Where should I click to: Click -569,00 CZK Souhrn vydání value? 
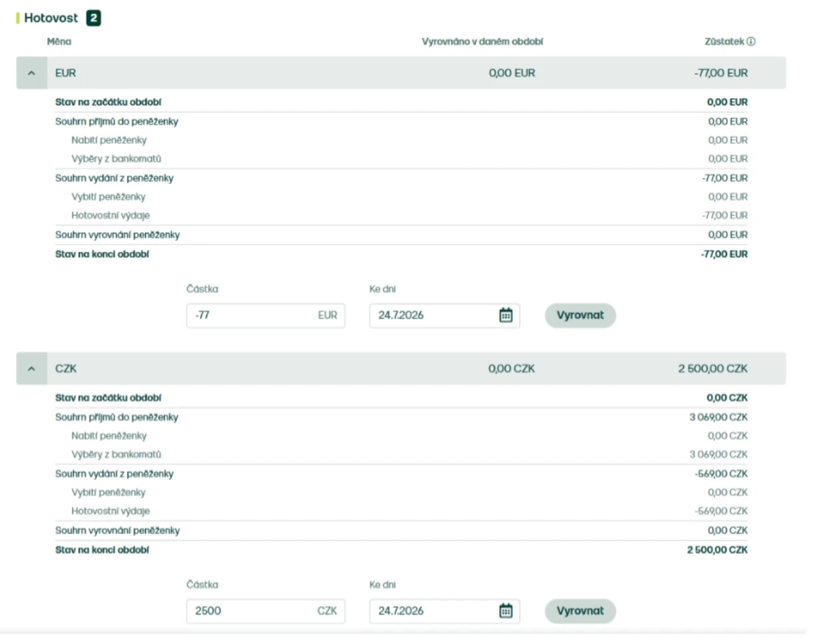tap(721, 474)
